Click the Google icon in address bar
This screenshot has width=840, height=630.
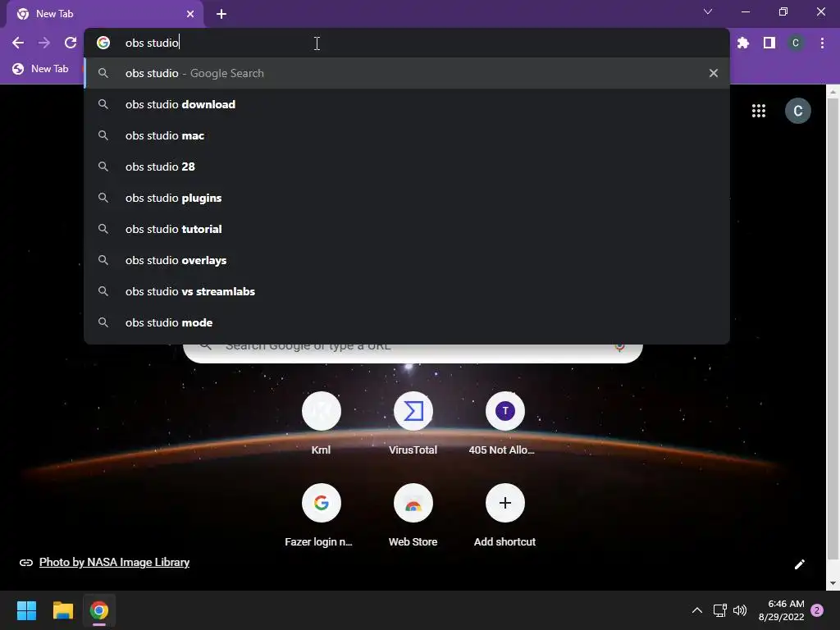pyautogui.click(x=103, y=43)
